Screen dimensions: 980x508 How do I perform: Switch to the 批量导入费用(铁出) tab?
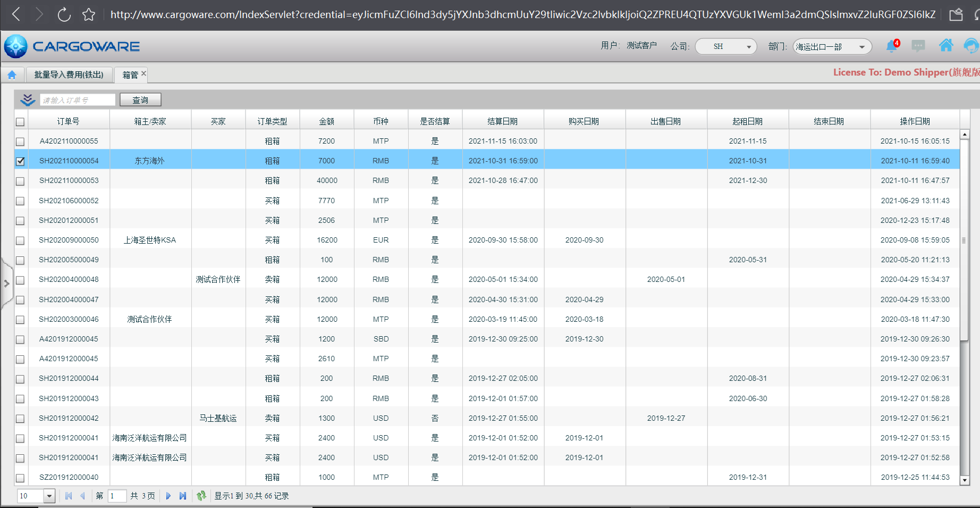point(69,75)
